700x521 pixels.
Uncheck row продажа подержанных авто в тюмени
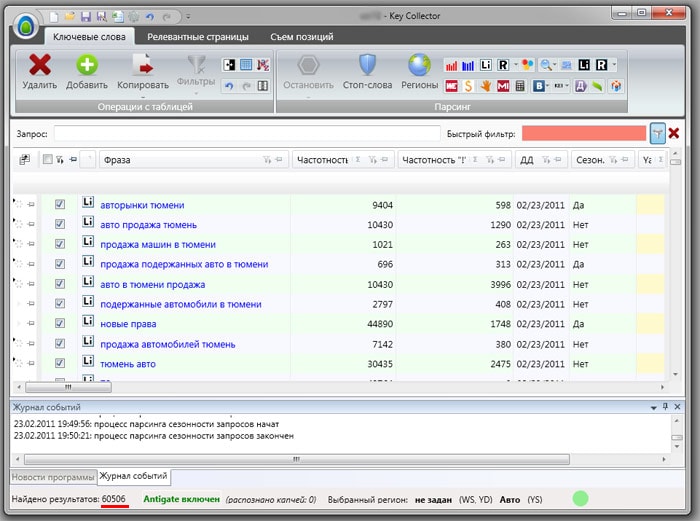pos(60,264)
